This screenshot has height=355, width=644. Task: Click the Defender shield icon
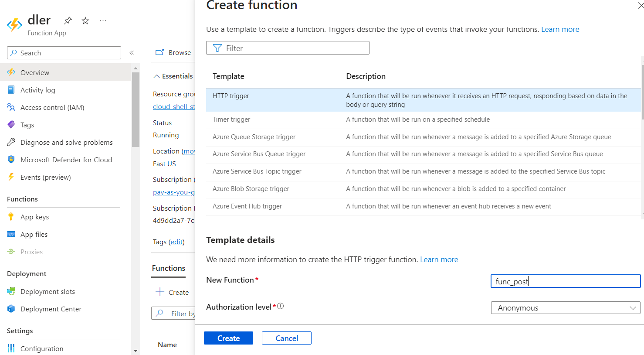pos(11,160)
